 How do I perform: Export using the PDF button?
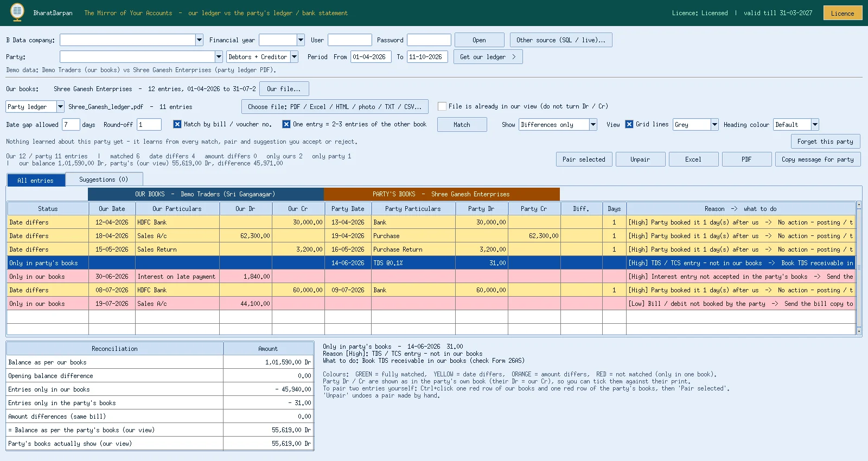point(746,159)
